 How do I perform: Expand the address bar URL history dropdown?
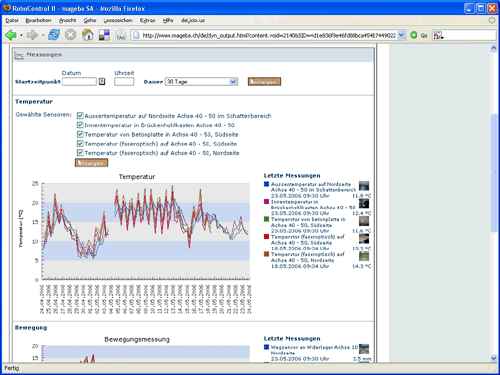pos(402,35)
